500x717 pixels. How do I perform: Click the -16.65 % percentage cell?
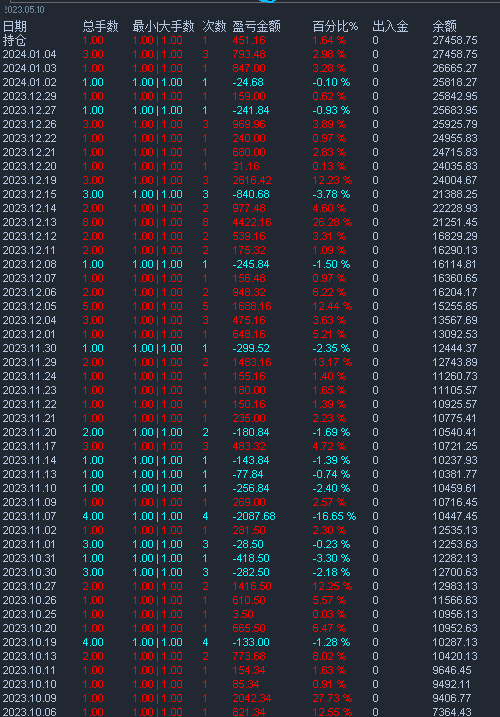click(x=334, y=516)
